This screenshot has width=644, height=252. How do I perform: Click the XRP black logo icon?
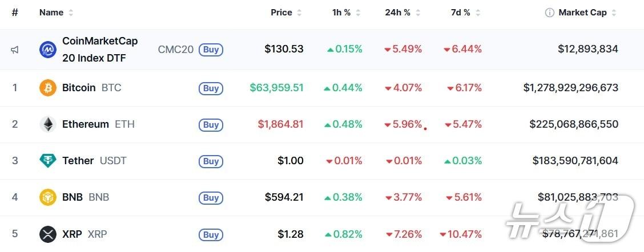[x=48, y=234]
